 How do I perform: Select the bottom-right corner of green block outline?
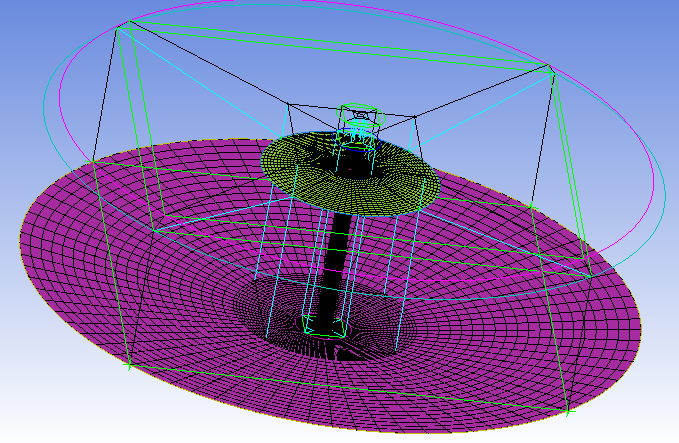(x=566, y=410)
